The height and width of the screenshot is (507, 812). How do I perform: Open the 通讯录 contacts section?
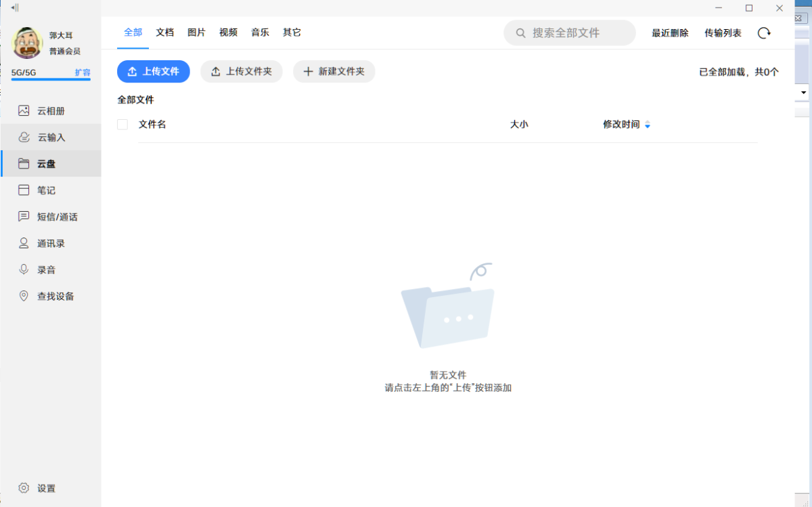click(51, 242)
